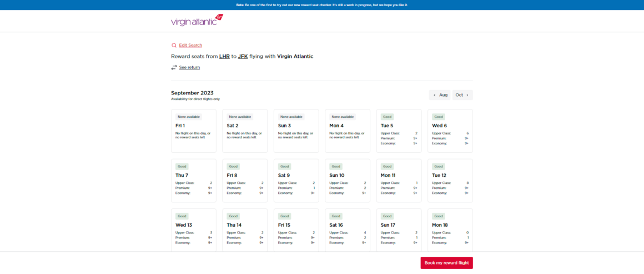Go to next month Oct
Viewport: 644px width, 274px height.
(x=462, y=95)
